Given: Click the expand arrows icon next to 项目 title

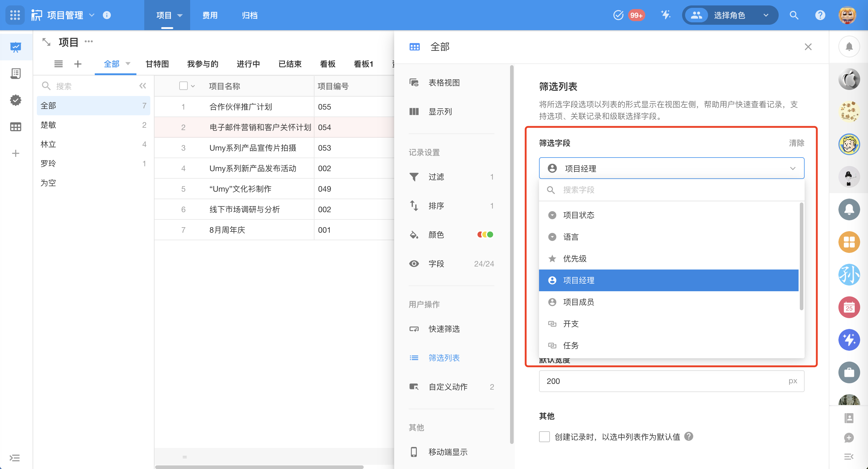Looking at the screenshot, I should coord(46,42).
